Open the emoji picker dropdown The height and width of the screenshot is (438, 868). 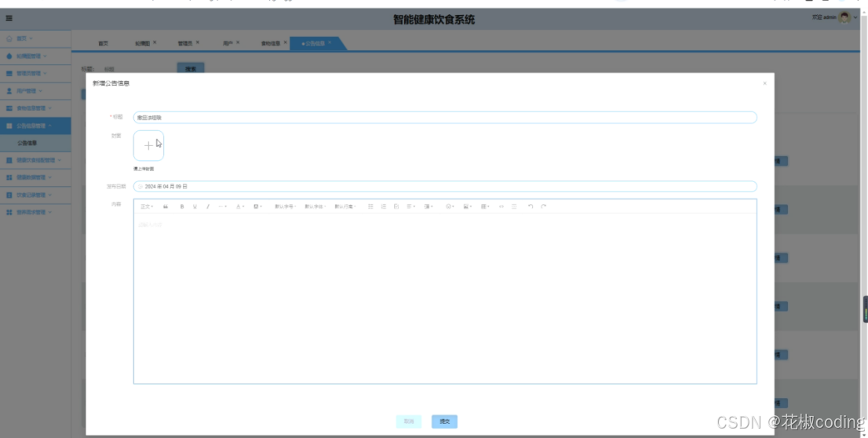coord(450,206)
